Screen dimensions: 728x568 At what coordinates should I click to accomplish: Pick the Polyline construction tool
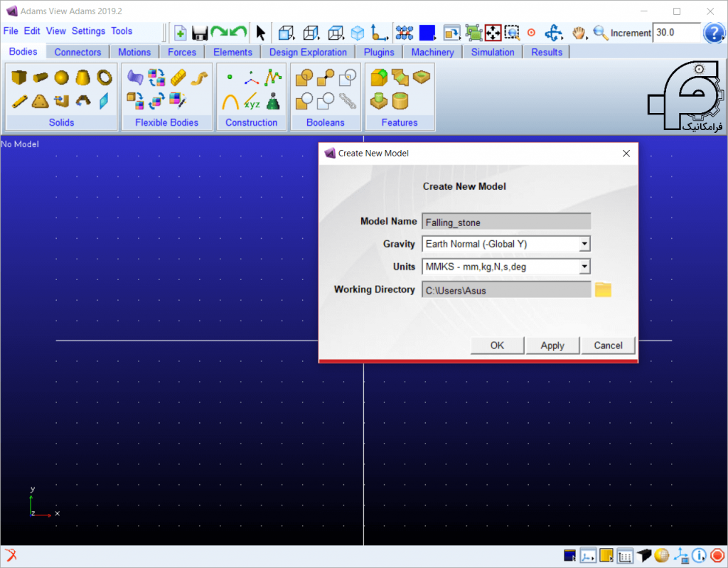[273, 77]
